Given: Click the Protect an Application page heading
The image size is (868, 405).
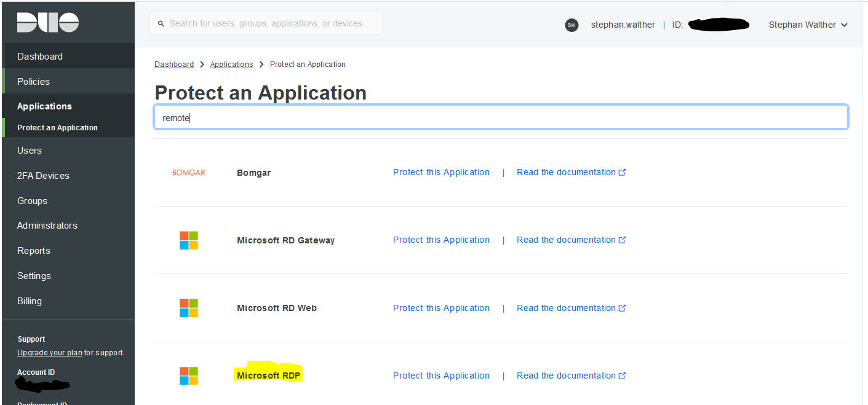Looking at the screenshot, I should click(260, 93).
